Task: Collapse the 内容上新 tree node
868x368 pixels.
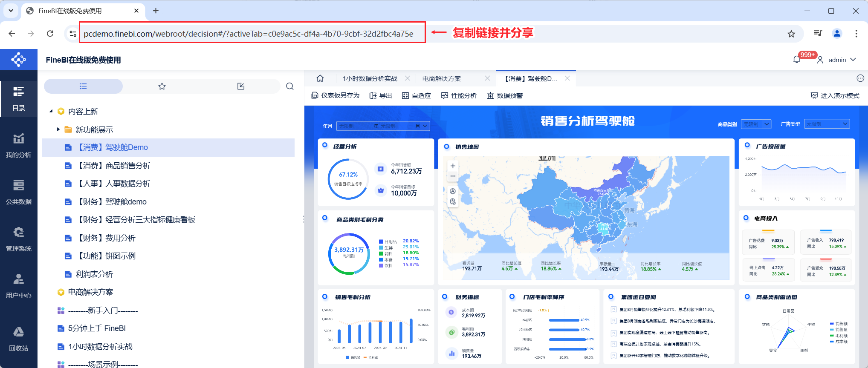Action: coord(51,111)
